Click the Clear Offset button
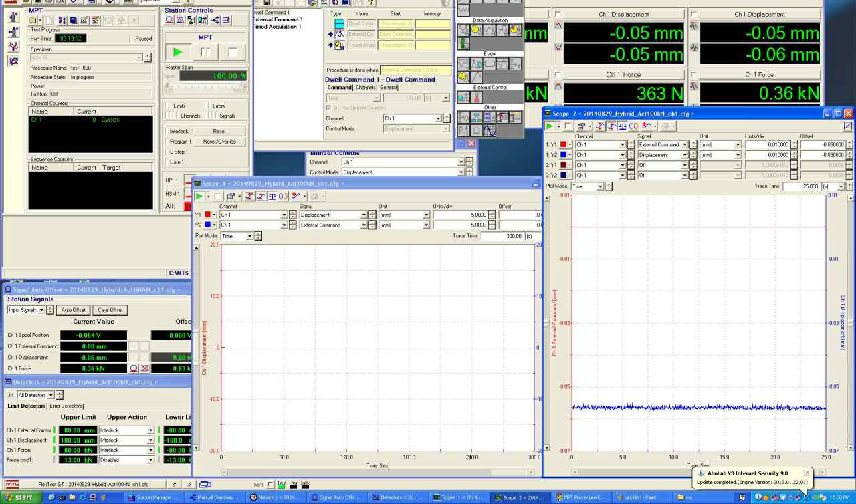This screenshot has width=856, height=504. point(110,310)
